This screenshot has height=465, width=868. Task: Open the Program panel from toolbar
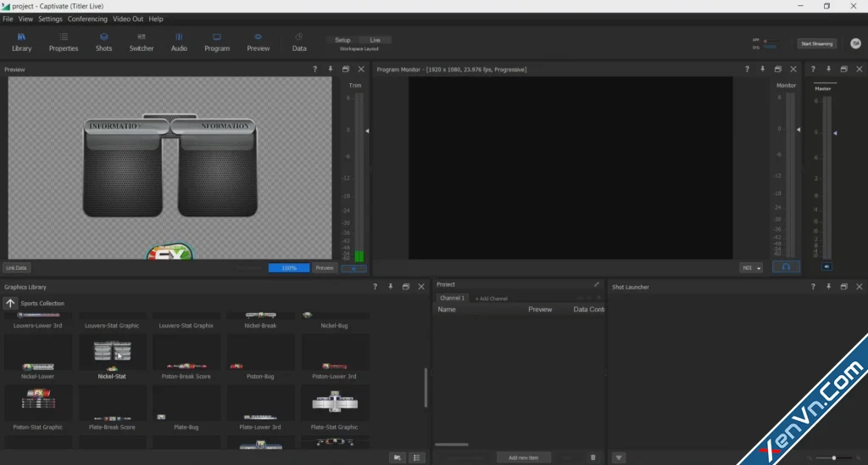(x=217, y=42)
